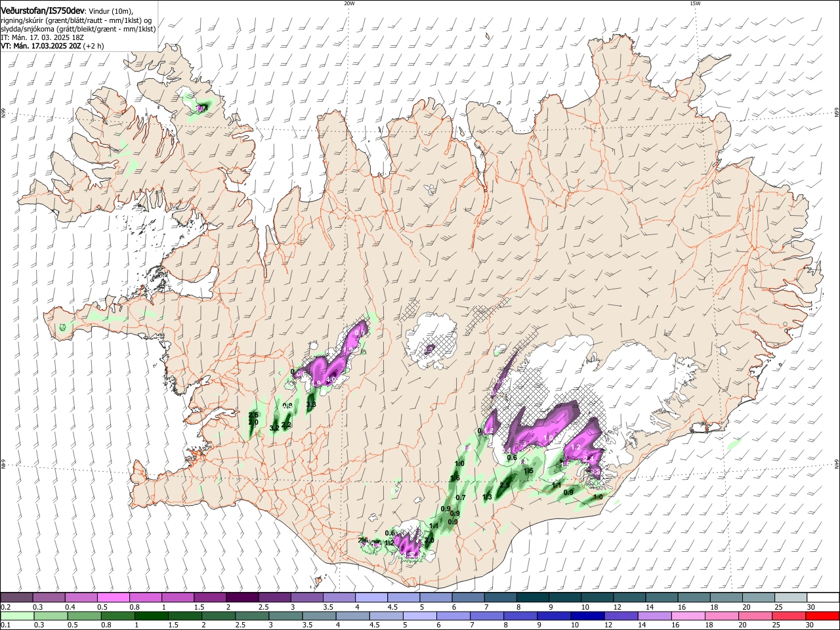
Task: Select upper legend swatch between 8 and 9
Action: (533, 598)
